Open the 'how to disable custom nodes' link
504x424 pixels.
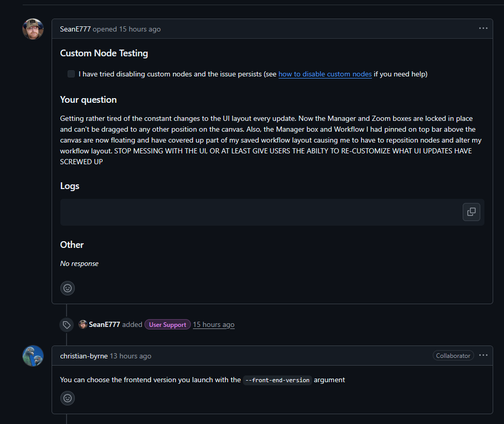[x=325, y=74]
